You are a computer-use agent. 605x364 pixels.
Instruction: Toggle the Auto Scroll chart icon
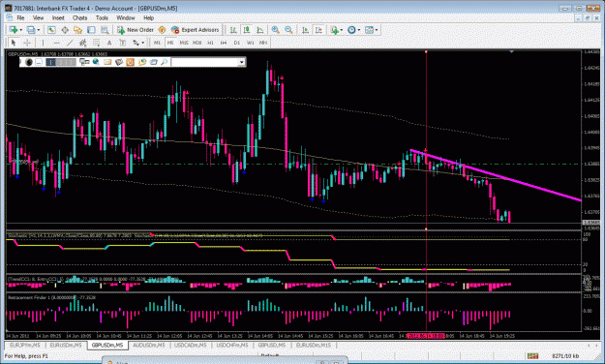click(x=305, y=30)
